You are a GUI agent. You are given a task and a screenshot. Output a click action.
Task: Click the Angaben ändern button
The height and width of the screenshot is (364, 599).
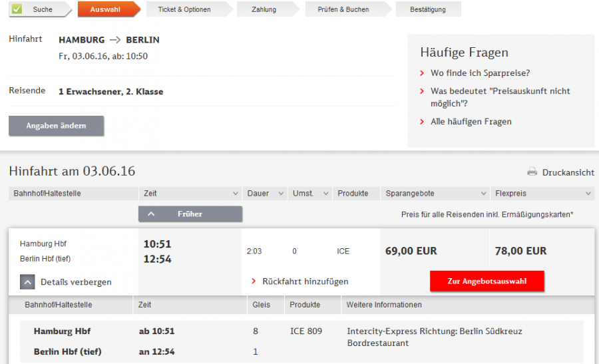56,126
